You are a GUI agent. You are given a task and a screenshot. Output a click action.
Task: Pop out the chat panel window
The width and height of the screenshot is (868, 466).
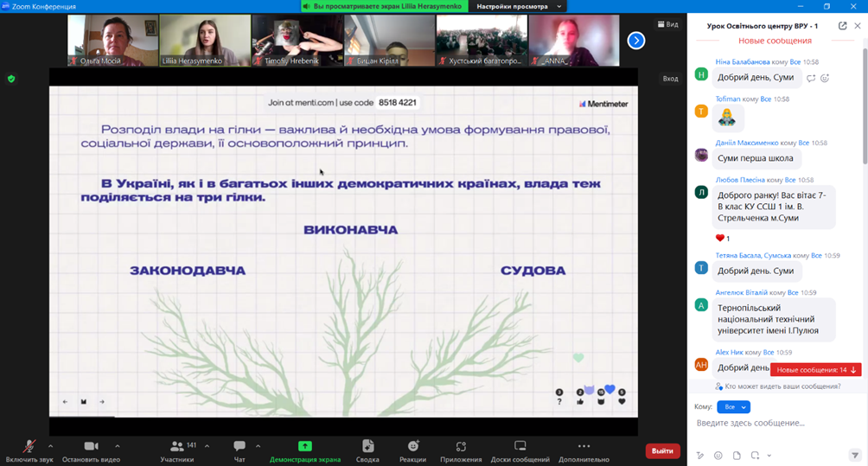pos(843,26)
